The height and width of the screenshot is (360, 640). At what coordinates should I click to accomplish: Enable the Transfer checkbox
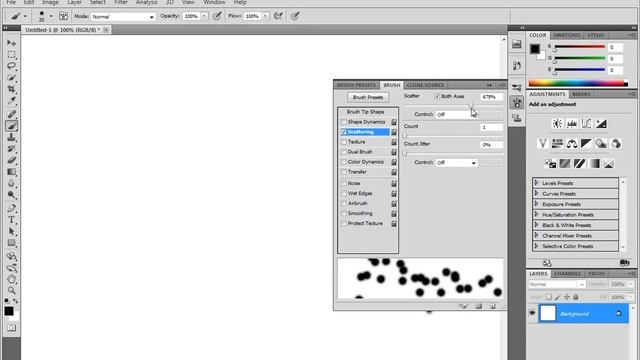344,172
